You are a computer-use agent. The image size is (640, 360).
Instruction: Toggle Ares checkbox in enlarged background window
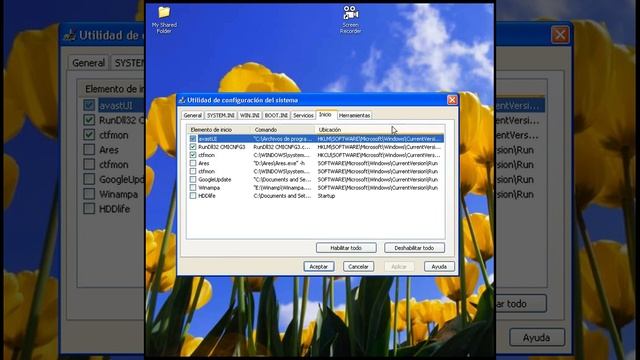pyautogui.click(x=89, y=149)
